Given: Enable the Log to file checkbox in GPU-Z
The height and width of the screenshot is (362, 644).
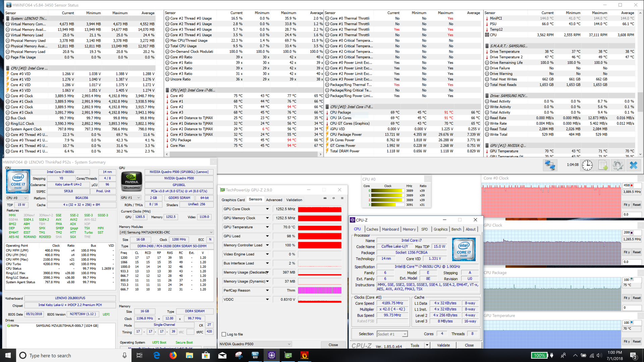Looking at the screenshot, I should [x=224, y=334].
